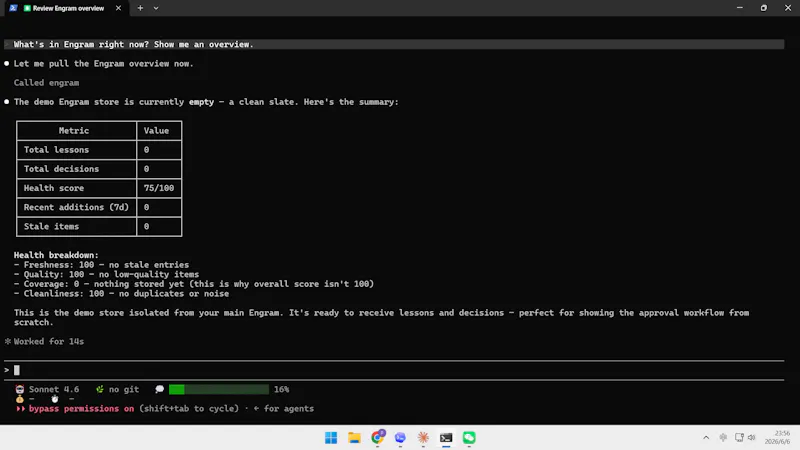Click the user prompt 'What's in Engram right now?'
This screenshot has height=450, width=800.
(x=394, y=44)
